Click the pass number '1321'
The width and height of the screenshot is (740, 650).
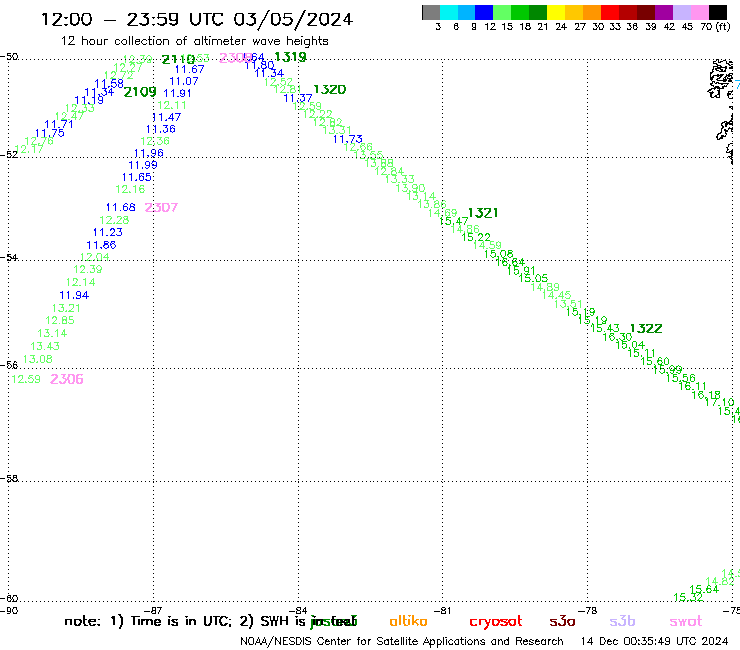pyautogui.click(x=483, y=213)
